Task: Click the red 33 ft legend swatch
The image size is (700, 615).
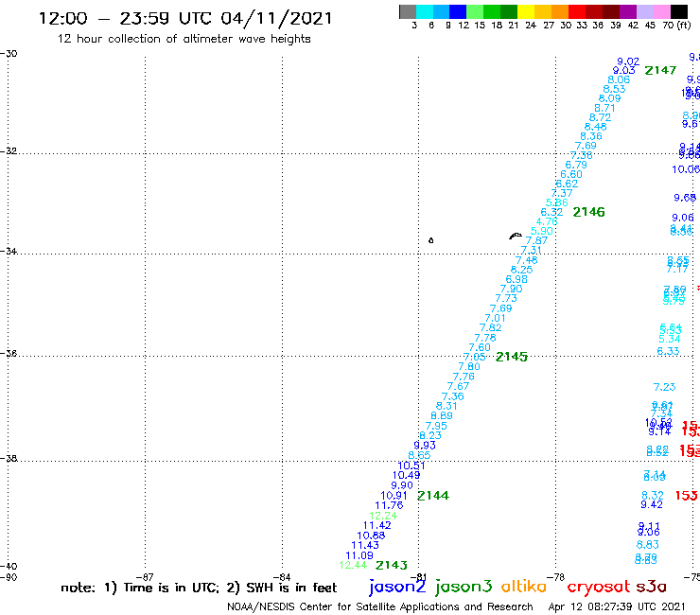Action: click(577, 11)
